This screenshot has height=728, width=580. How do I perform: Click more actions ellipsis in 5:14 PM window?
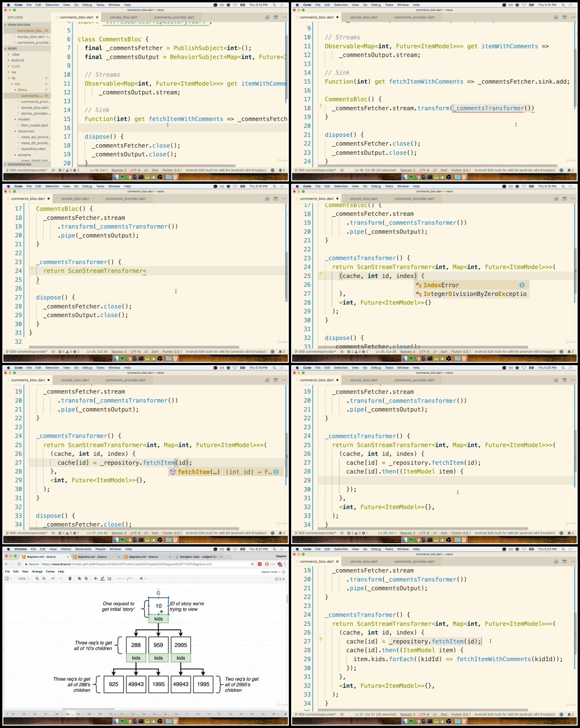[x=285, y=17]
